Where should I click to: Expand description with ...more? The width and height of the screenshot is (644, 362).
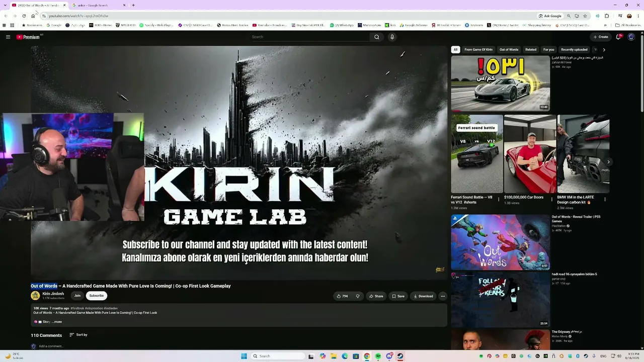tap(57, 322)
